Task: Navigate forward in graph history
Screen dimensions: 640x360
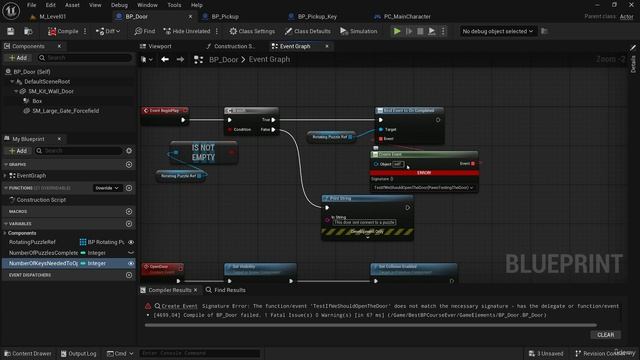Action: pos(180,60)
